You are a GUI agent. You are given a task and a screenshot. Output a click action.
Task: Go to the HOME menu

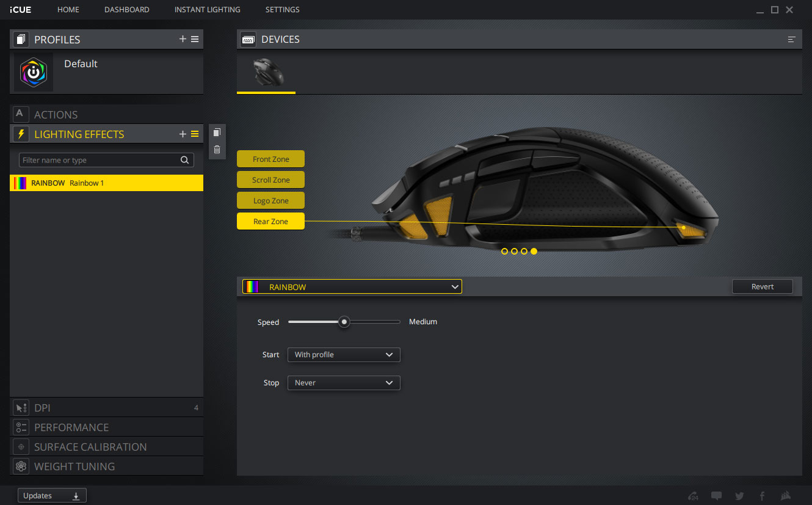click(68, 10)
